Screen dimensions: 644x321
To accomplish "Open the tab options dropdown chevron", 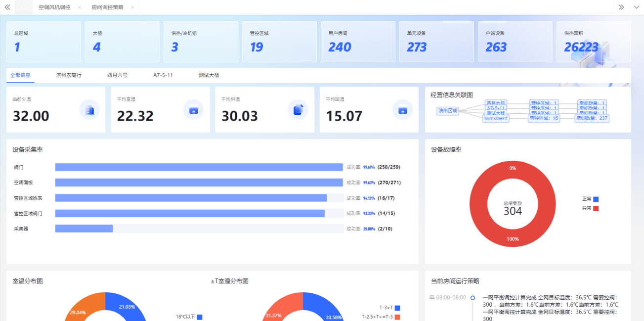I will click(x=636, y=7).
